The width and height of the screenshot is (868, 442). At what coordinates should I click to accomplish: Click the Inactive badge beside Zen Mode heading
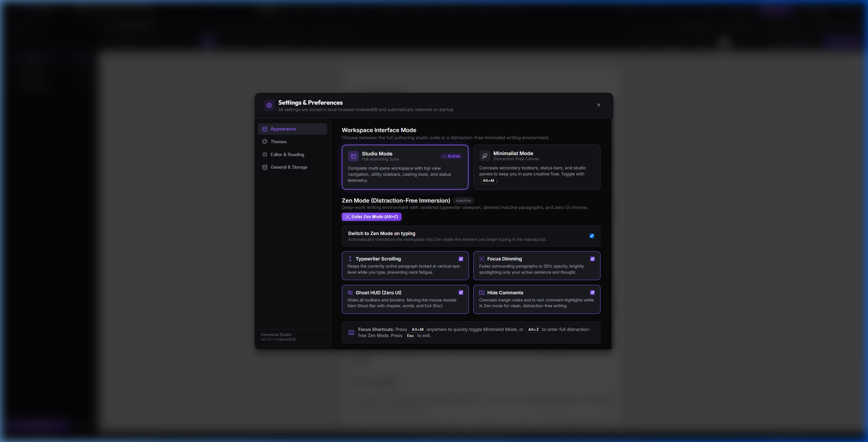pyautogui.click(x=463, y=201)
